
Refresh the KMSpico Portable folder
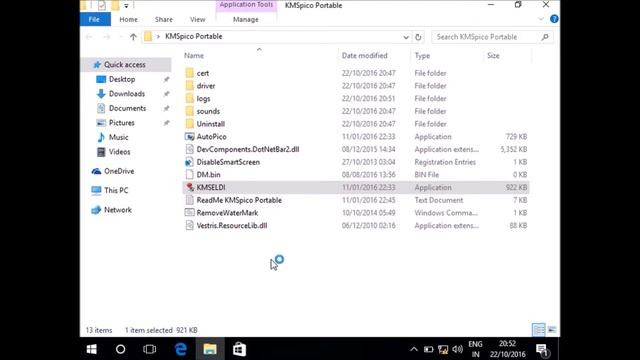[418, 37]
